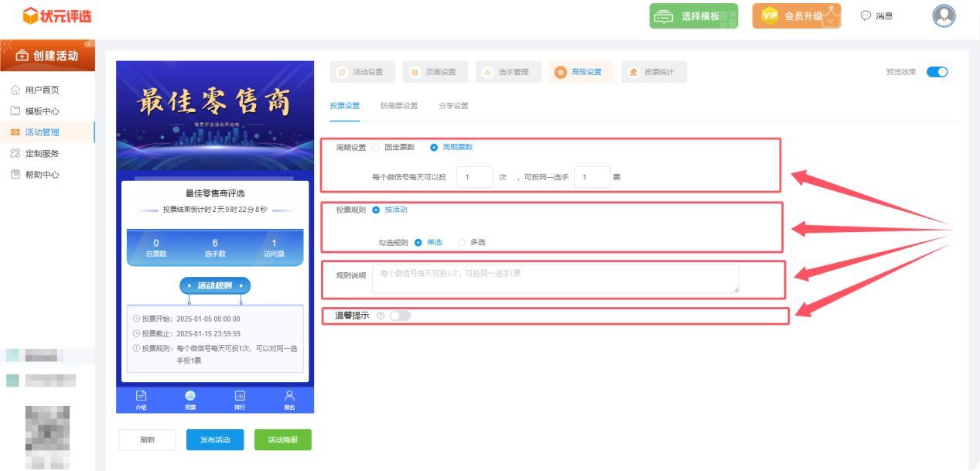Click the 页面设置 tab icon

pyautogui.click(x=415, y=72)
